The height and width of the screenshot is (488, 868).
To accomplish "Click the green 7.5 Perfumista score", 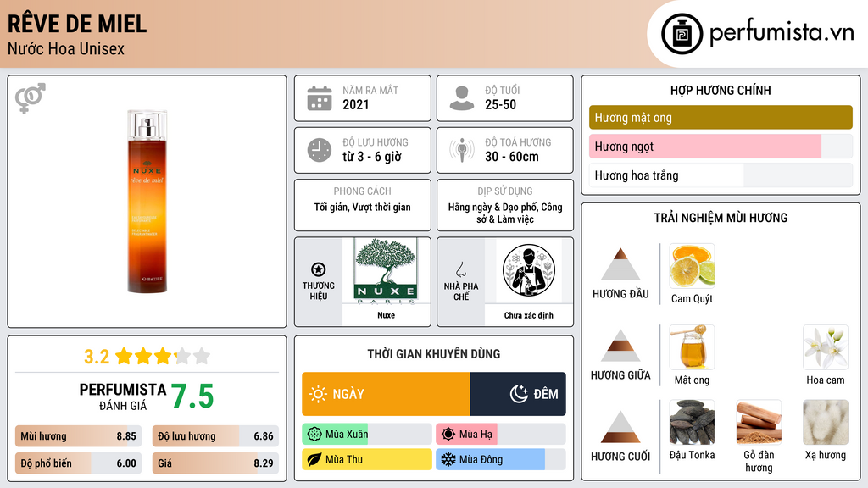I will (x=192, y=396).
